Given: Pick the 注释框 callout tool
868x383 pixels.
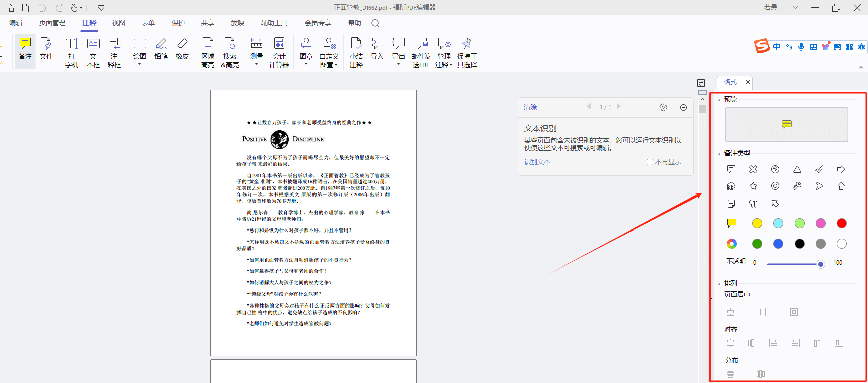Looking at the screenshot, I should click(114, 52).
